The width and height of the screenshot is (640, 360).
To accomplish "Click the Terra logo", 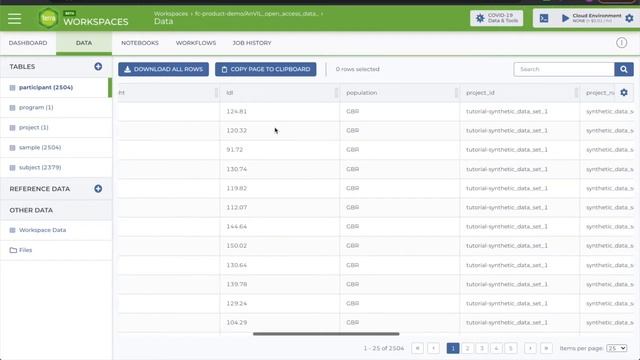I will coord(48,18).
